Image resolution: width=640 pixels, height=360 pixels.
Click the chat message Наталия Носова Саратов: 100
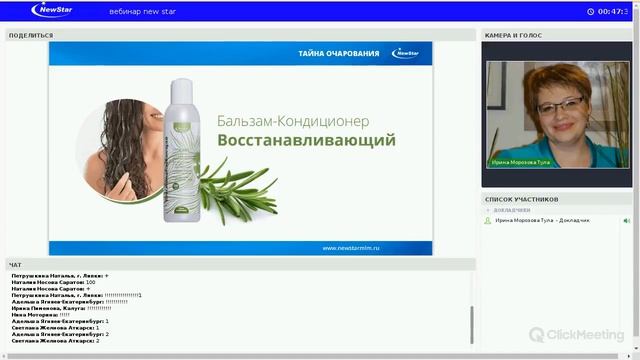(53, 282)
